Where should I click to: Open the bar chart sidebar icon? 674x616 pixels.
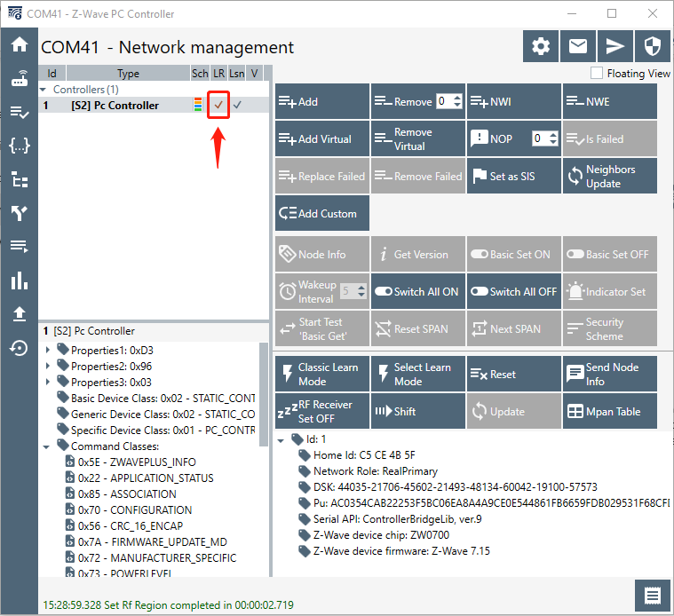[19, 281]
